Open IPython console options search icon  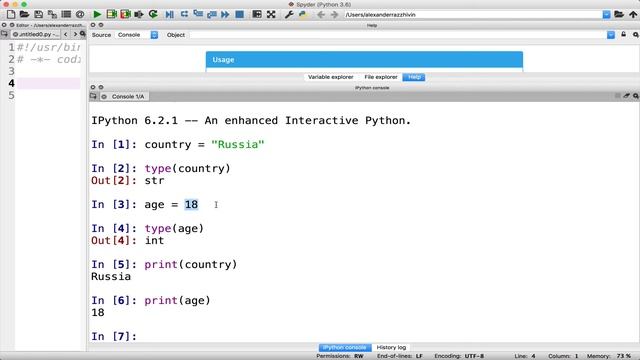click(636, 96)
